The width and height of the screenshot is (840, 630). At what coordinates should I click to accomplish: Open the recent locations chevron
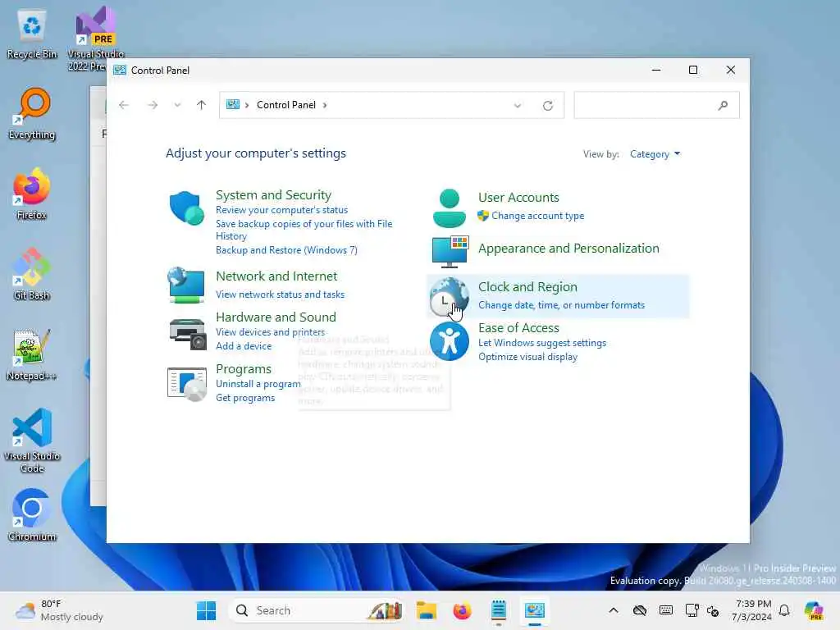[x=177, y=105]
